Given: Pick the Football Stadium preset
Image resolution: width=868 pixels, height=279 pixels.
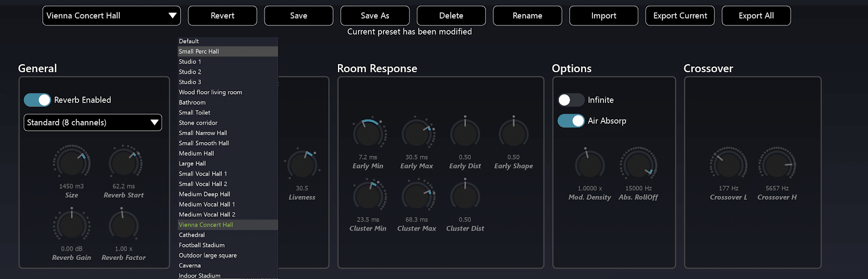Looking at the screenshot, I should click(x=202, y=245).
